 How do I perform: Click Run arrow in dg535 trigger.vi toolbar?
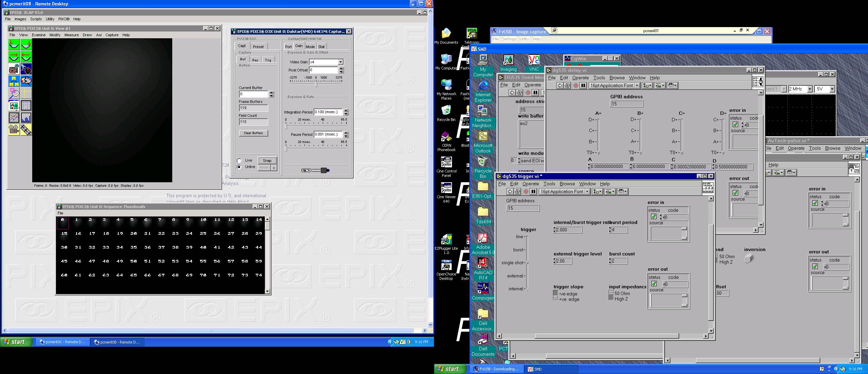pyautogui.click(x=510, y=192)
